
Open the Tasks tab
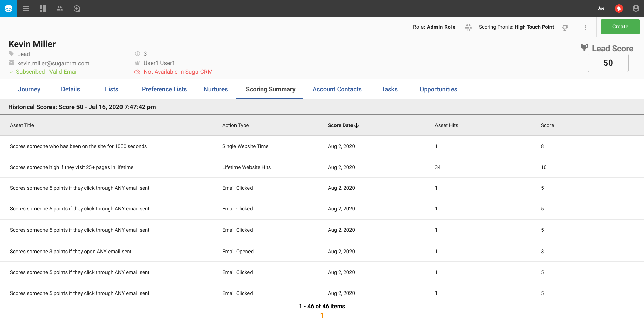coord(389,89)
